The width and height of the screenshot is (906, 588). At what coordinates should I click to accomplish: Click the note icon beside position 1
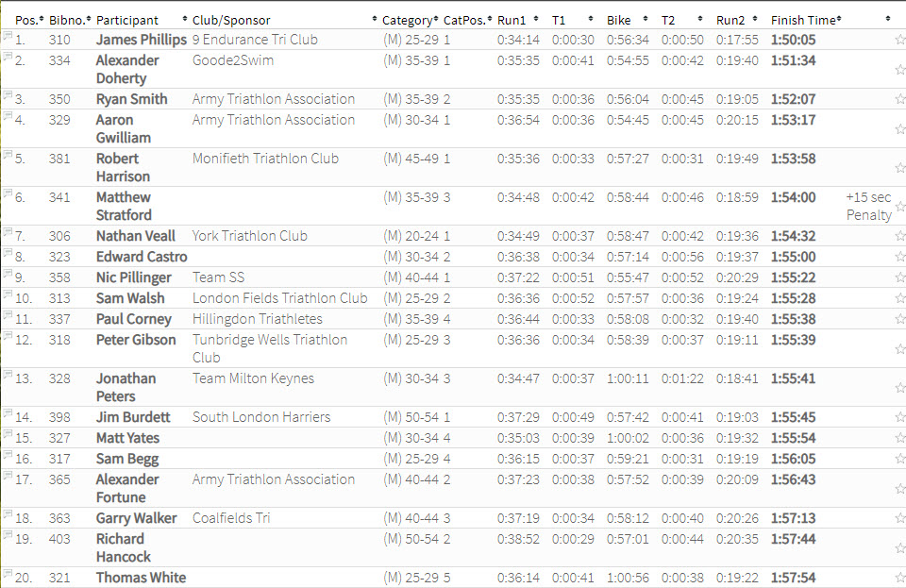pos(8,35)
